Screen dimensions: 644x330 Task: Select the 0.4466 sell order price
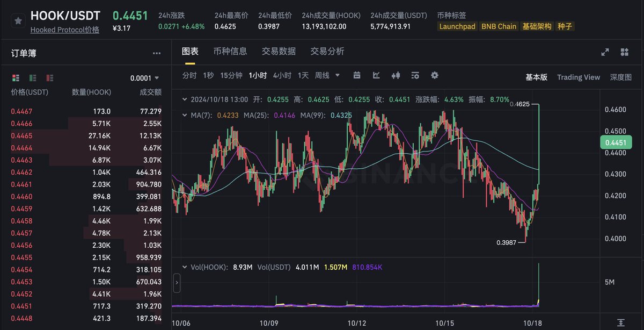(x=21, y=124)
